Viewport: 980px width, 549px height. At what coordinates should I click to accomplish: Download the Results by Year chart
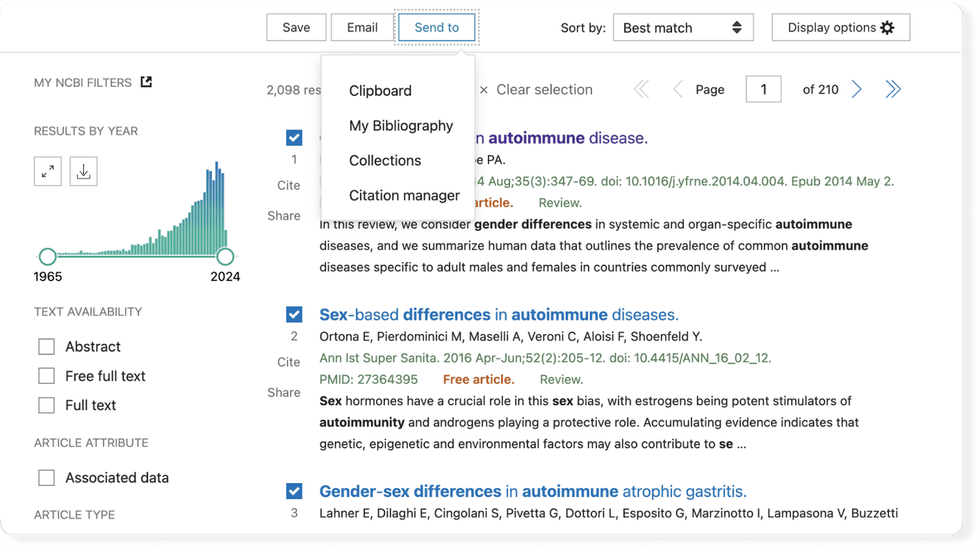[x=83, y=170]
